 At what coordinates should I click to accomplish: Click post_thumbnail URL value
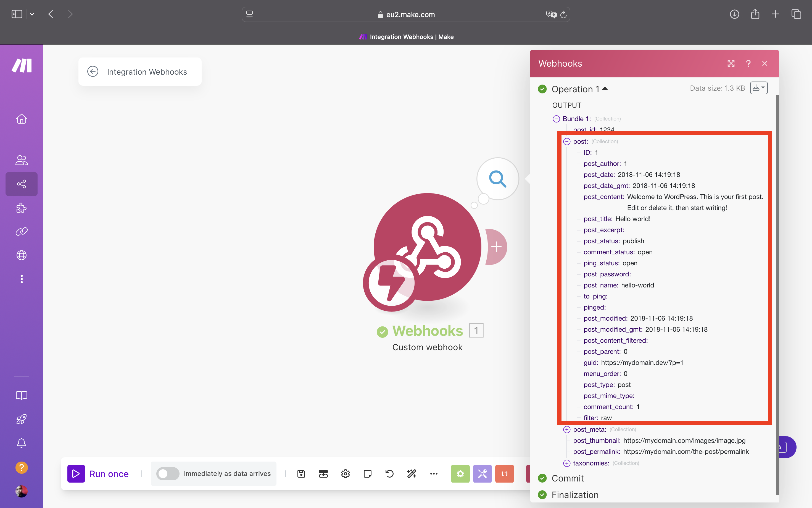click(x=684, y=441)
